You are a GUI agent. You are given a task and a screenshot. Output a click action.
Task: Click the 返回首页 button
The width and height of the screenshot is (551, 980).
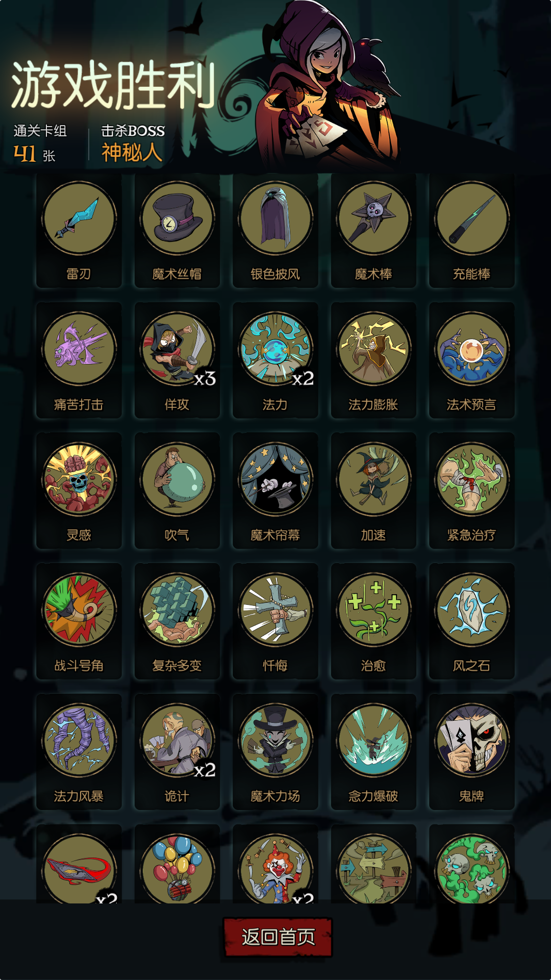coord(278,937)
